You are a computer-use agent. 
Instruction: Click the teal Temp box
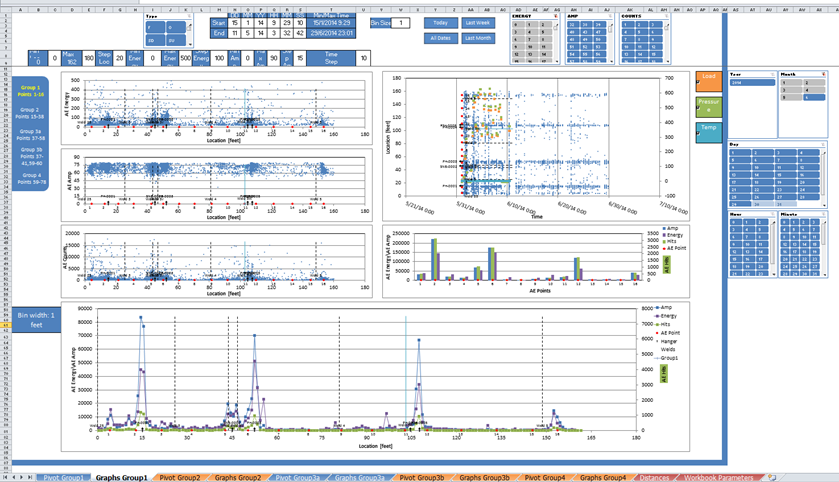click(709, 133)
